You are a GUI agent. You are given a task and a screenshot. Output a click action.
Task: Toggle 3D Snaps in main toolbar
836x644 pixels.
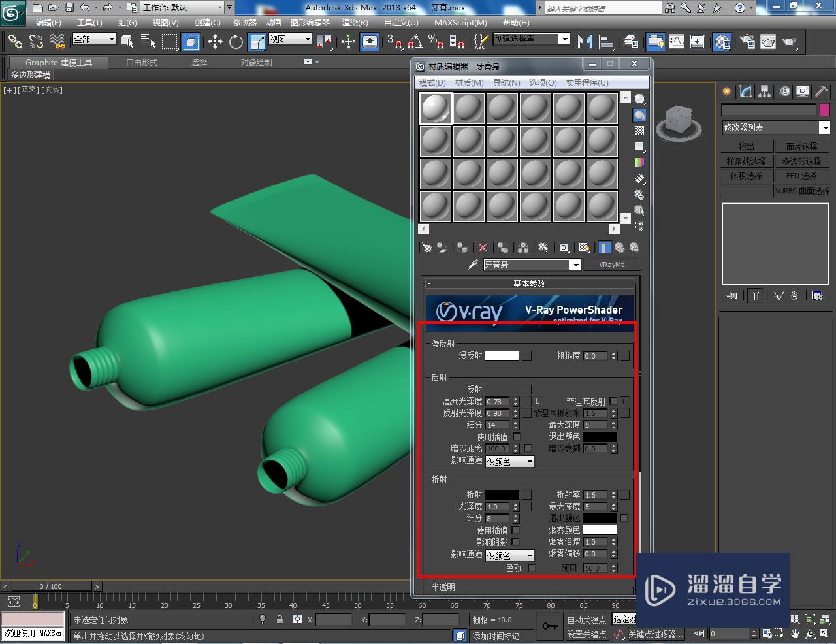coord(394,42)
